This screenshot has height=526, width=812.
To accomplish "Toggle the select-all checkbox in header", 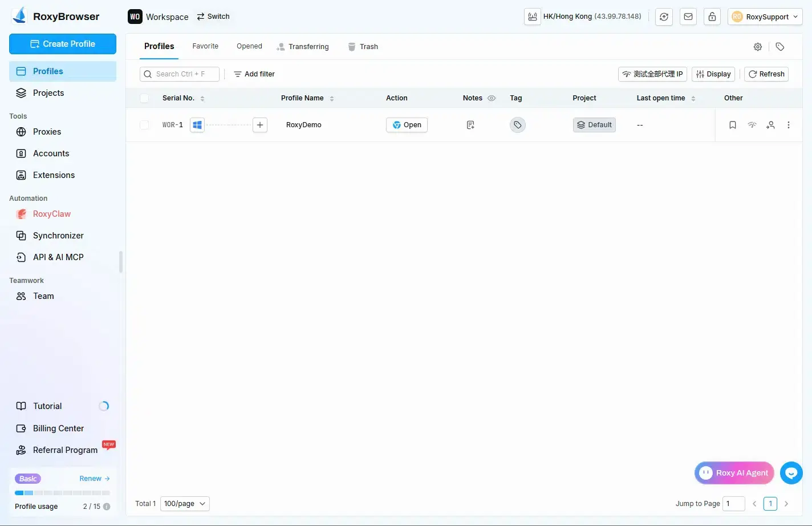I will (x=144, y=98).
